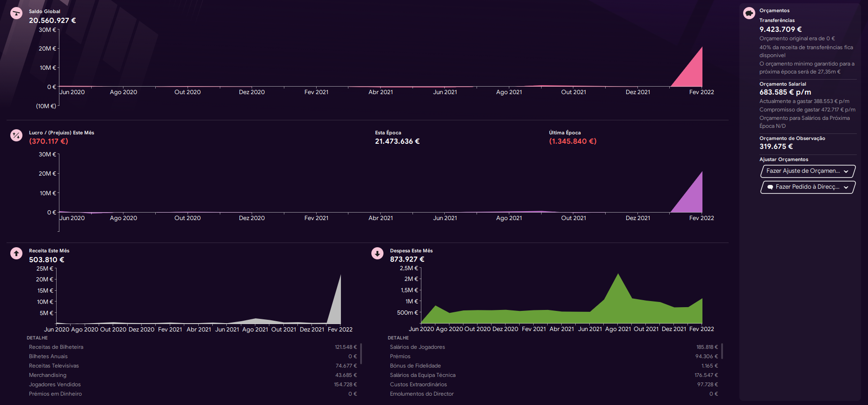Viewport: 868px width, 405px height.
Task: Select the Merchandising row
Action: [193, 375]
